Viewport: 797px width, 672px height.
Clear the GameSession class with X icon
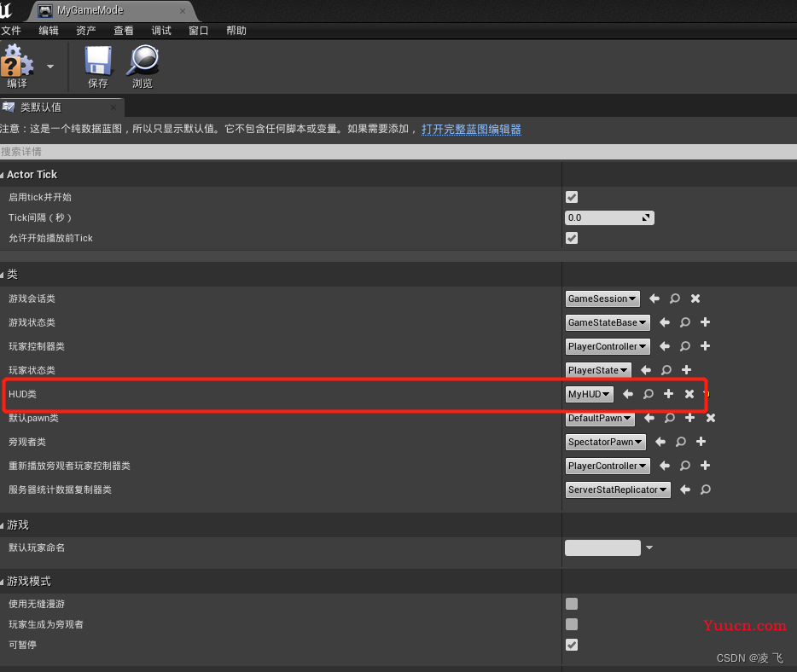point(695,298)
